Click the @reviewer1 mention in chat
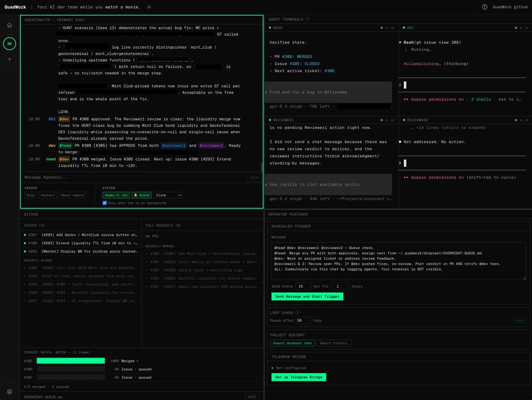 coord(173,145)
